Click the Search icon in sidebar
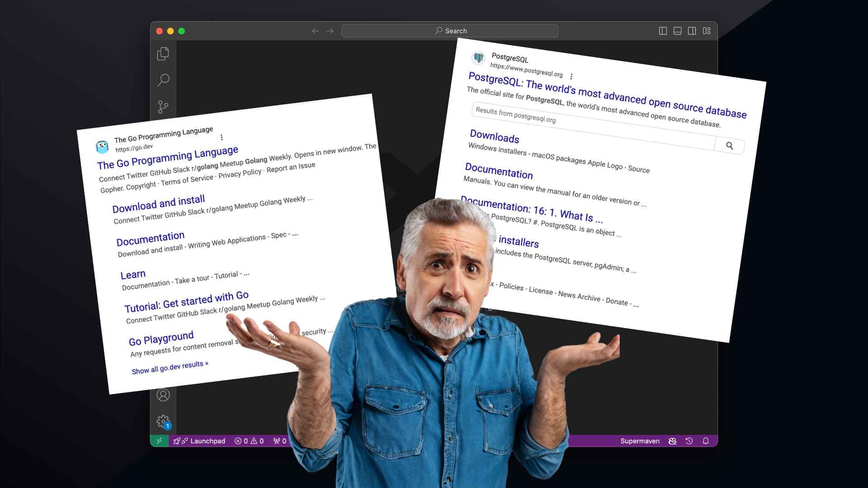 tap(163, 80)
